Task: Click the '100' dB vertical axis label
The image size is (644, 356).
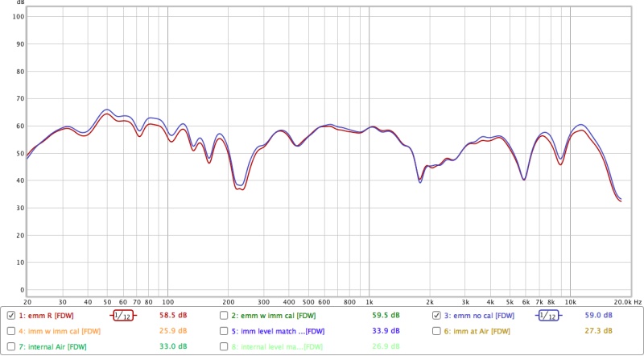Action: [x=19, y=17]
